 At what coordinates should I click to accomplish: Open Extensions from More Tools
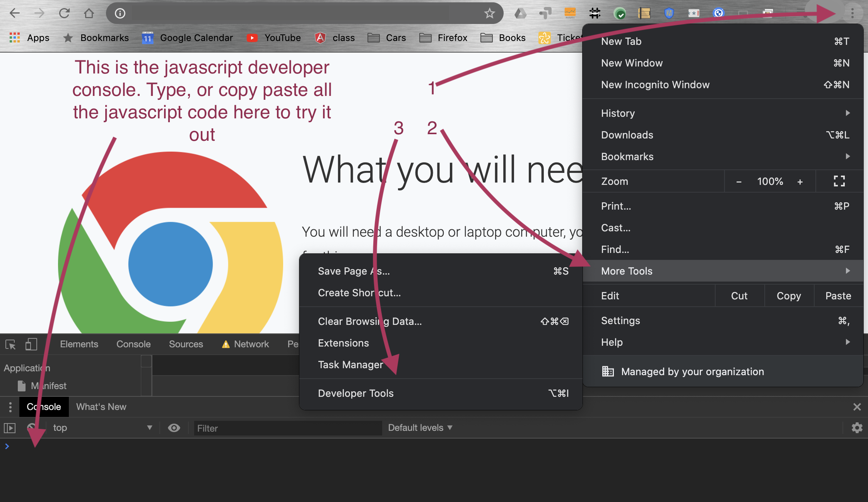(441, 343)
